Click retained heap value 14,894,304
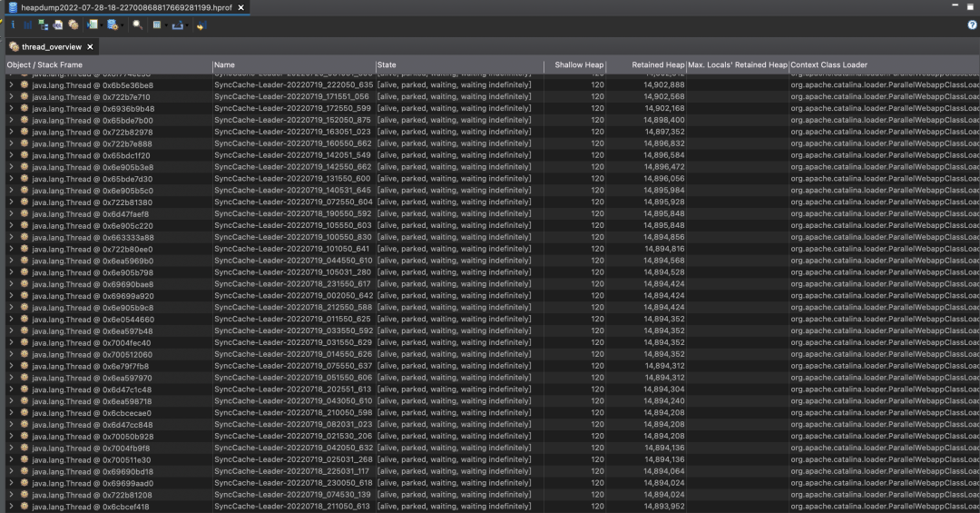The height and width of the screenshot is (513, 980). click(663, 390)
